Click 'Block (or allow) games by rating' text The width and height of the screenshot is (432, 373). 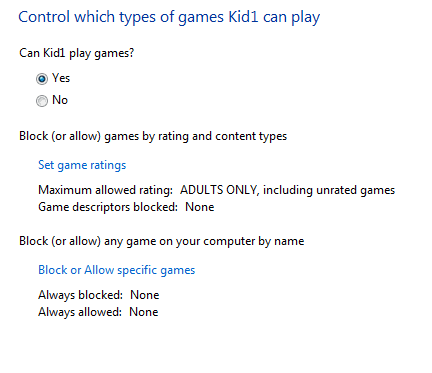tap(153, 136)
